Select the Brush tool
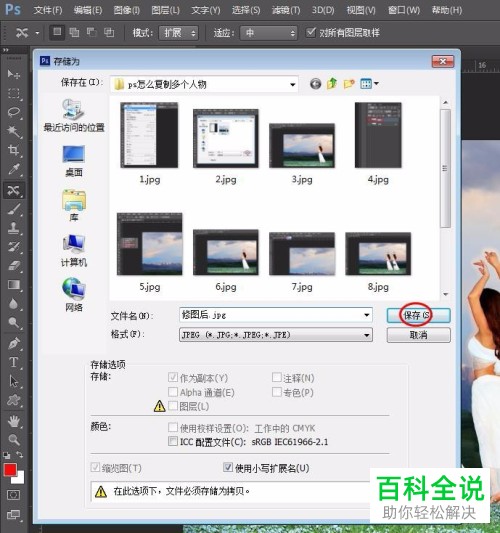The width and height of the screenshot is (500, 533). coord(14,209)
